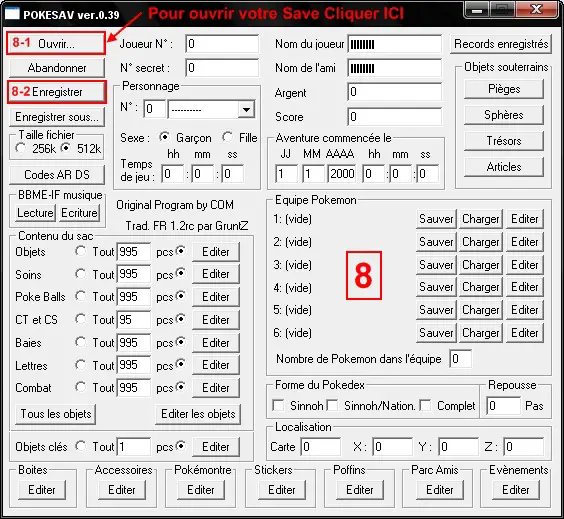Click Editer for Lettres

click(x=216, y=365)
